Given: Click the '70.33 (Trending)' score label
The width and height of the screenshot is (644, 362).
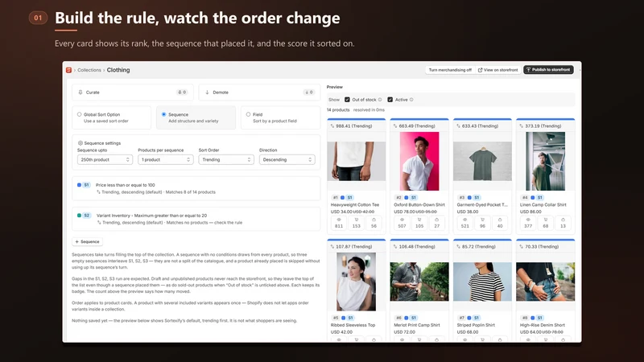Looking at the screenshot, I should tap(542, 247).
